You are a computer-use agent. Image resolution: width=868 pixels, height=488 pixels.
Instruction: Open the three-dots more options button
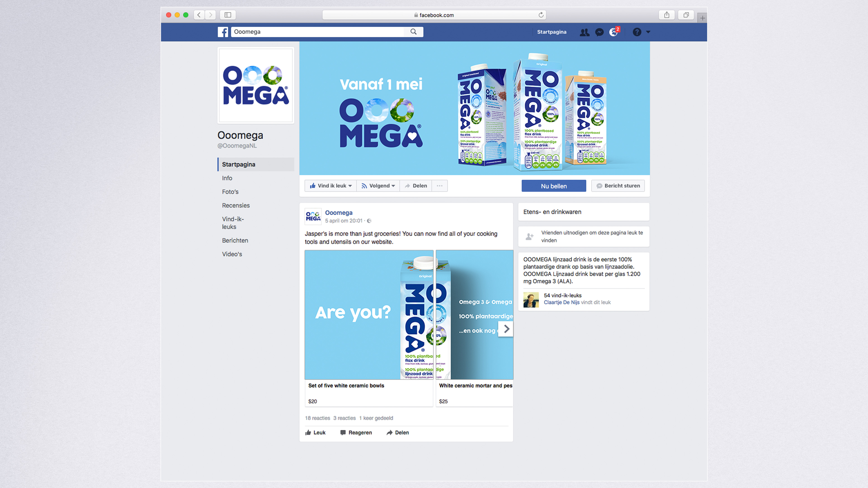[439, 185]
